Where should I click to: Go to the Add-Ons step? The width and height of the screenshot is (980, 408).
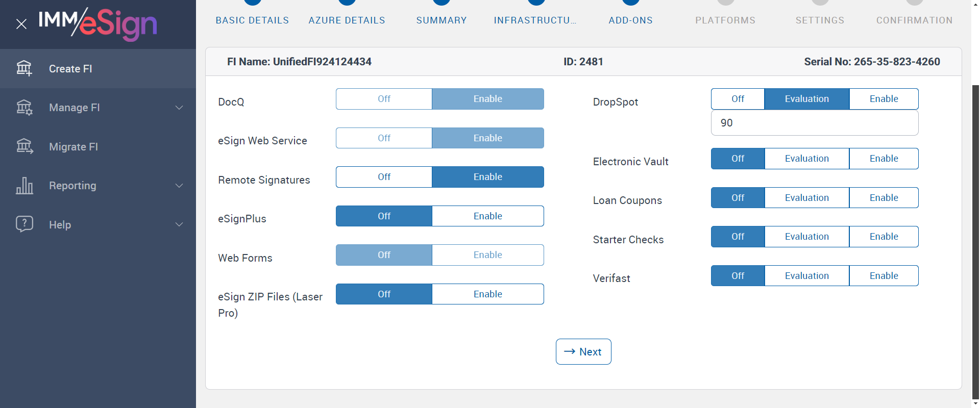pos(631,20)
